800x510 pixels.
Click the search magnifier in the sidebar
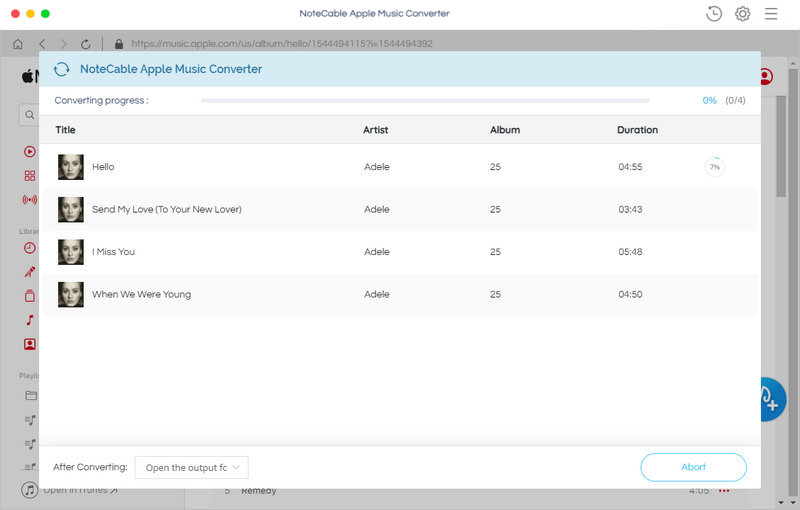pyautogui.click(x=30, y=115)
